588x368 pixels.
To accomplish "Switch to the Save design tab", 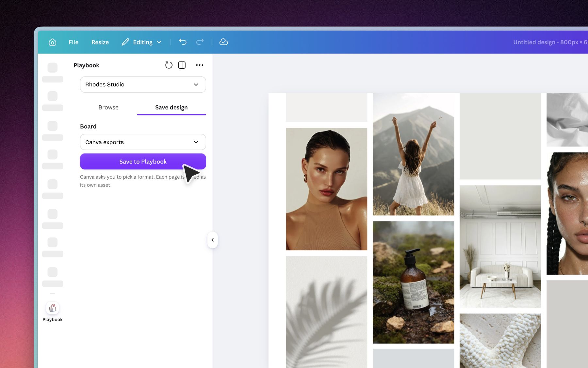I will (x=171, y=107).
